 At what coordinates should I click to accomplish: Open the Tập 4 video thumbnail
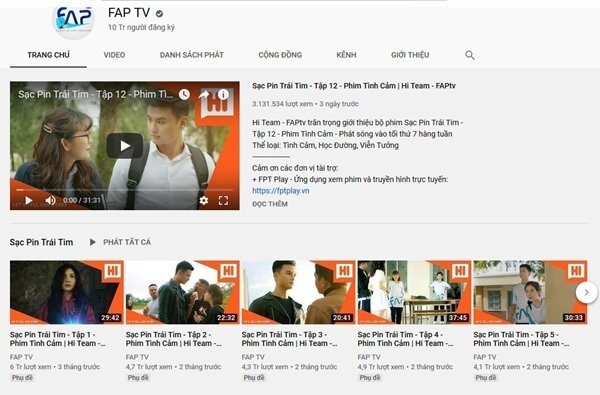pos(414,292)
